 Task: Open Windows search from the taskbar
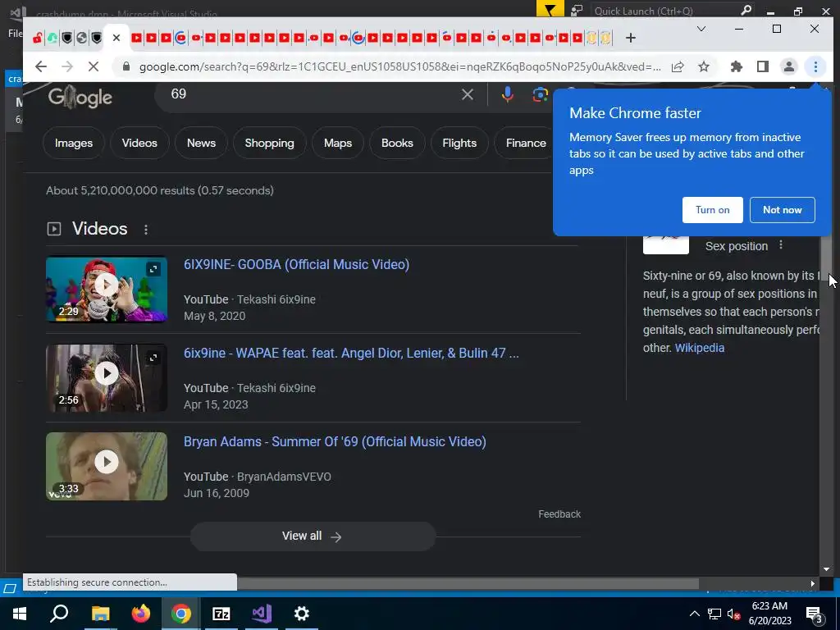coord(59,614)
